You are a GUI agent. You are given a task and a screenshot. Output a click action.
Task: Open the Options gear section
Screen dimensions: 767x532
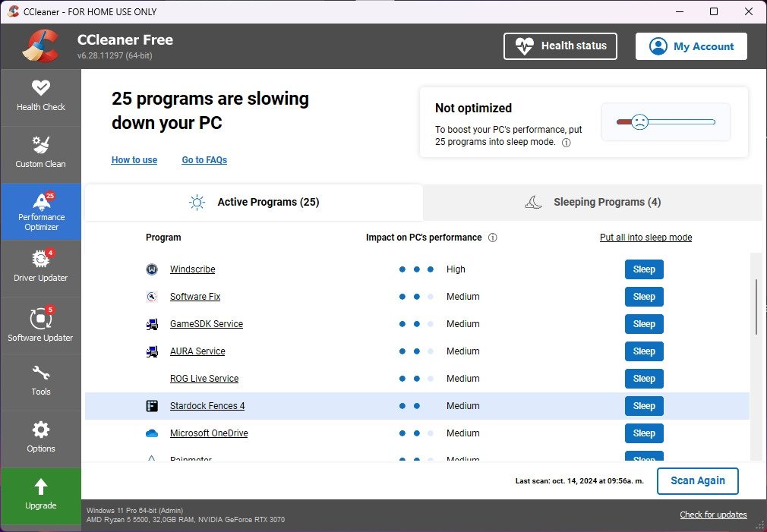pos(40,439)
